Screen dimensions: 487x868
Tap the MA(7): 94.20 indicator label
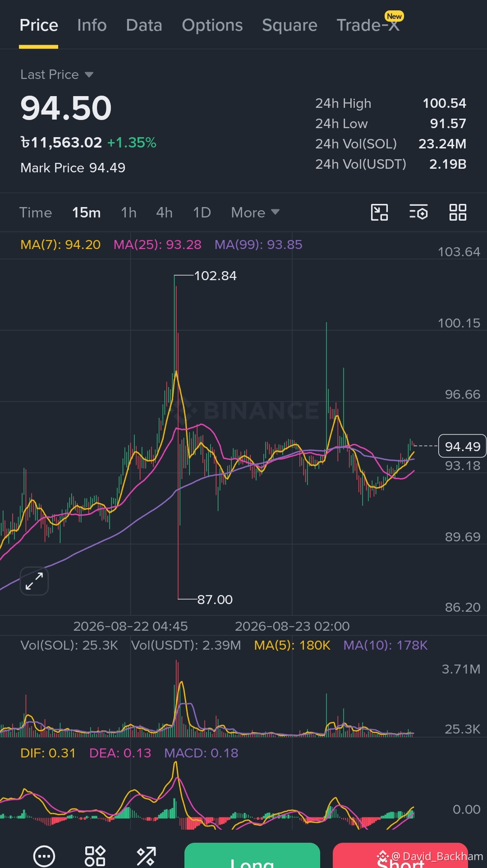(x=60, y=245)
